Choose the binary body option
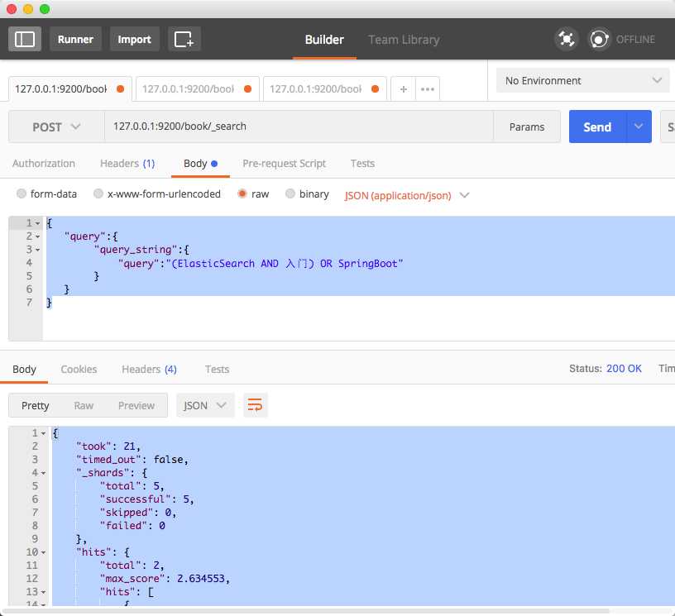 coord(290,194)
